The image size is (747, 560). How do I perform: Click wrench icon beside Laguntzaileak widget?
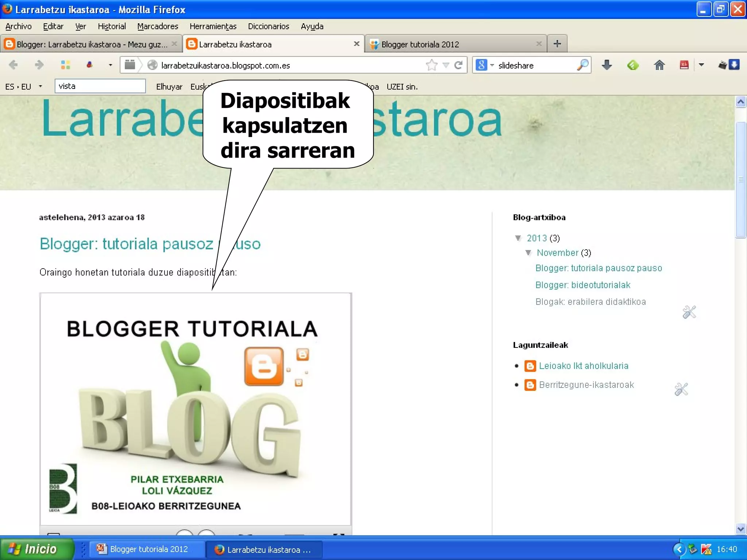point(681,389)
